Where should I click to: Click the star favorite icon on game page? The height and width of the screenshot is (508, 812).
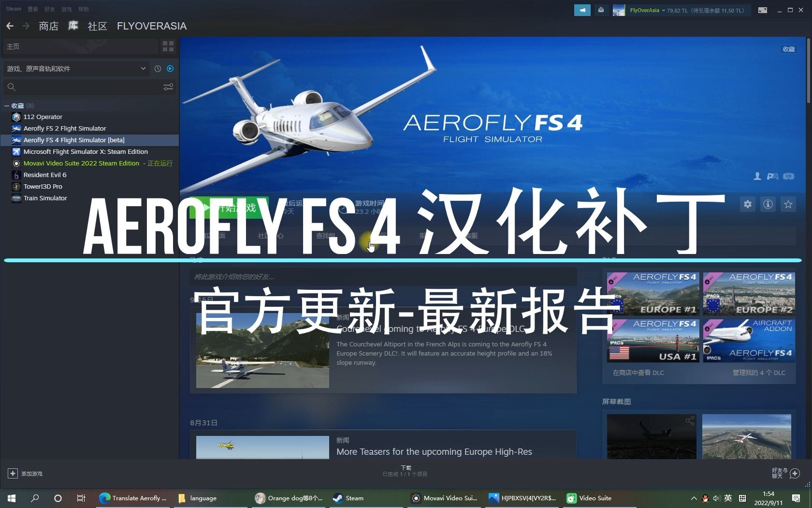[788, 204]
